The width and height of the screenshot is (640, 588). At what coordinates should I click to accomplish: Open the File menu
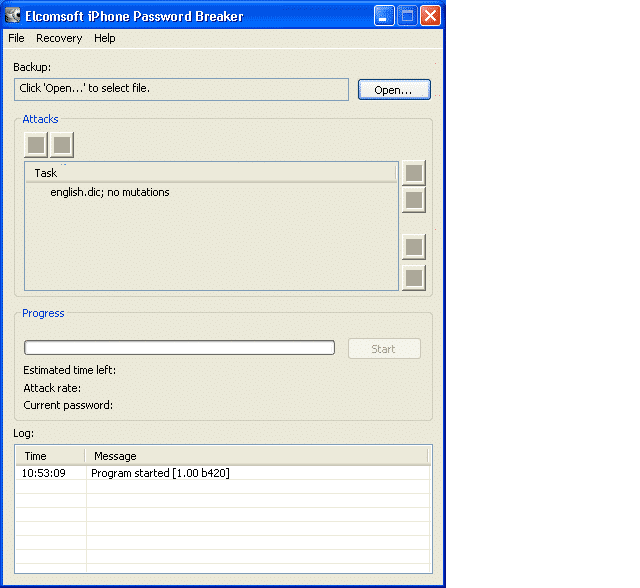[x=16, y=38]
